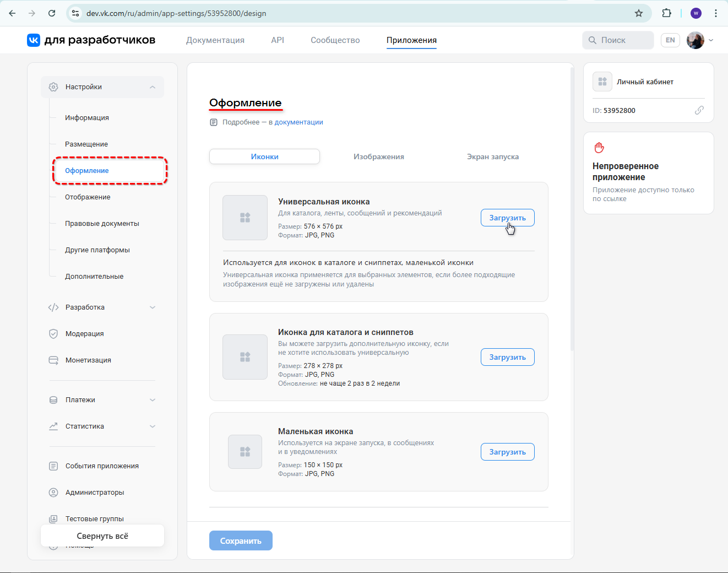Click the Маленькая иконка placeholder thumbnail
The image size is (728, 573).
(x=245, y=452)
